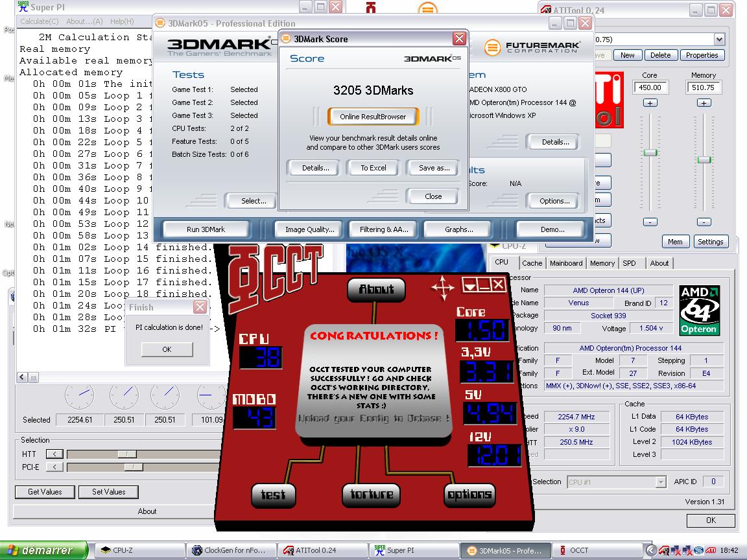
Task: Click Save as... in 3DMark Score dialog
Action: (434, 168)
